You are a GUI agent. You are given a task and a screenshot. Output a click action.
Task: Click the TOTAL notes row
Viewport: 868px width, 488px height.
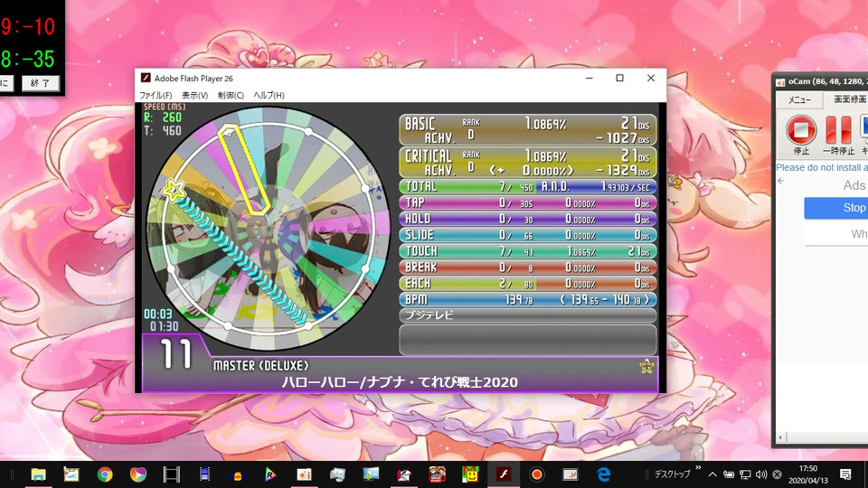pos(527,186)
